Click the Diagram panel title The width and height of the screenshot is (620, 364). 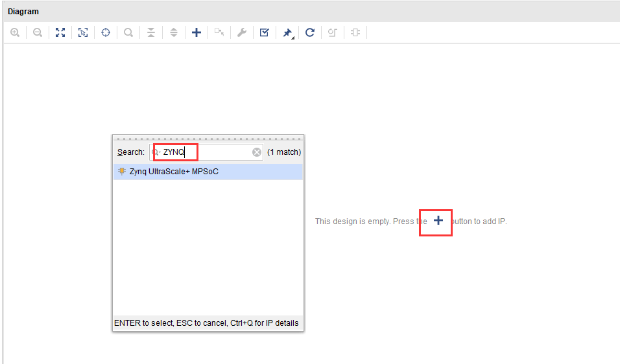[23, 12]
